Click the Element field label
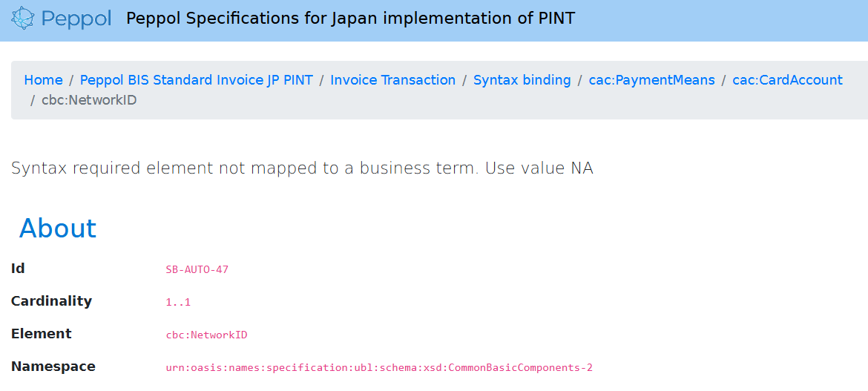868x391 pixels. [41, 334]
